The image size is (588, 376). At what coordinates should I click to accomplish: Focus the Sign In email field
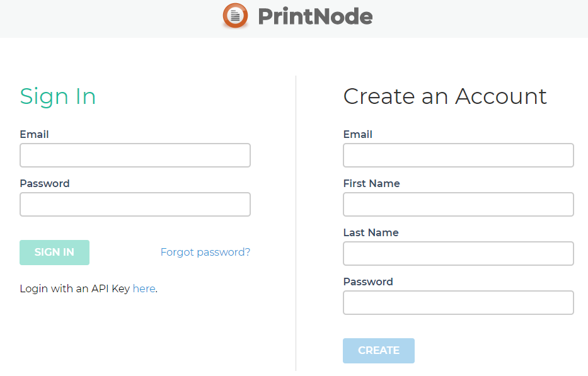pyautogui.click(x=135, y=156)
